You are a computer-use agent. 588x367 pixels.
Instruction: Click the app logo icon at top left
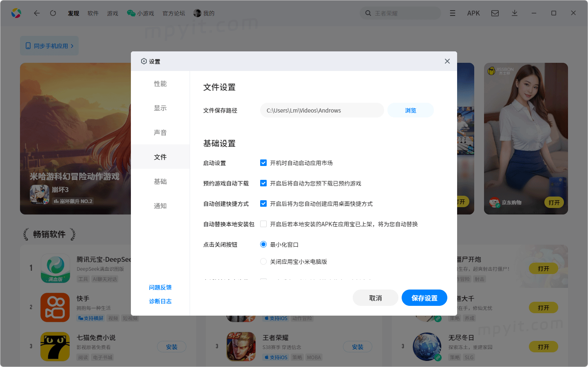(x=16, y=13)
